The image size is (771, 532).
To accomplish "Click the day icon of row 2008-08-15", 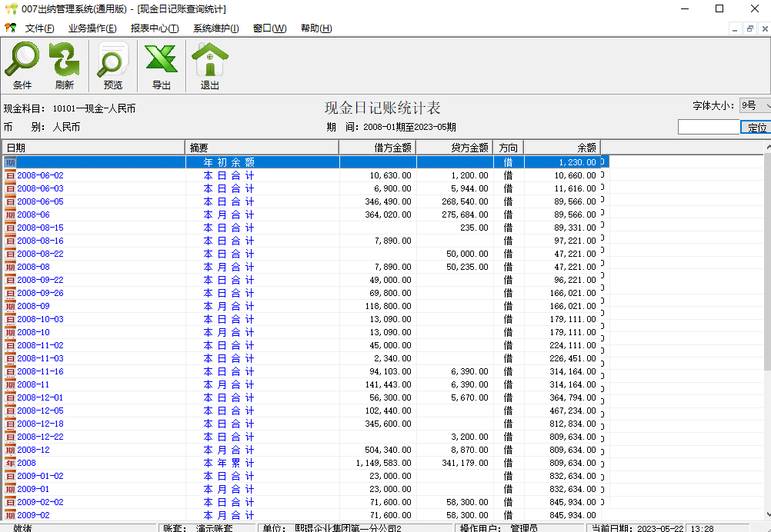I will [x=10, y=228].
